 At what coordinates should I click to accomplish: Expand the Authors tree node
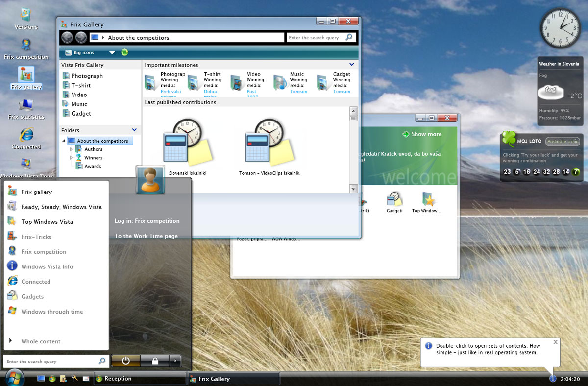(72, 149)
